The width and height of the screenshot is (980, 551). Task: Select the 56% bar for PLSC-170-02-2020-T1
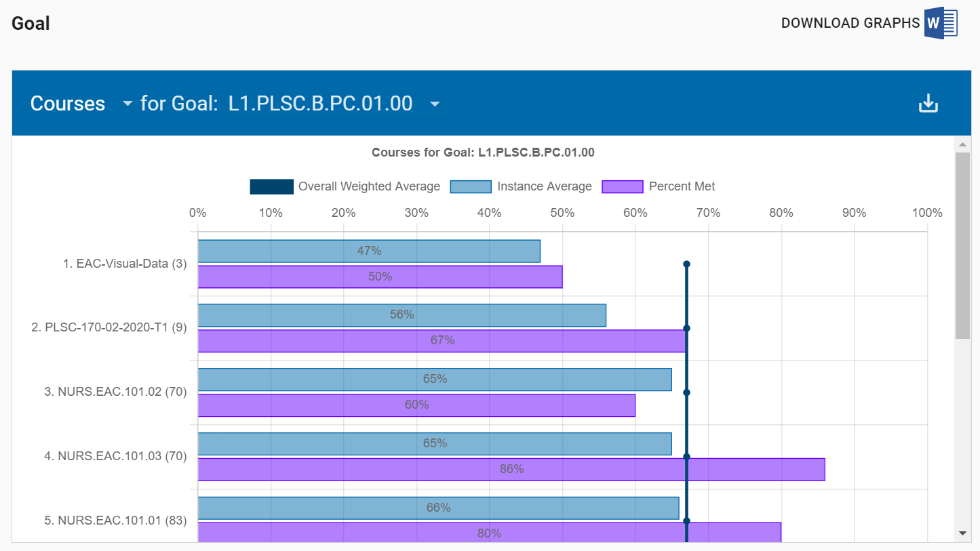pos(401,315)
